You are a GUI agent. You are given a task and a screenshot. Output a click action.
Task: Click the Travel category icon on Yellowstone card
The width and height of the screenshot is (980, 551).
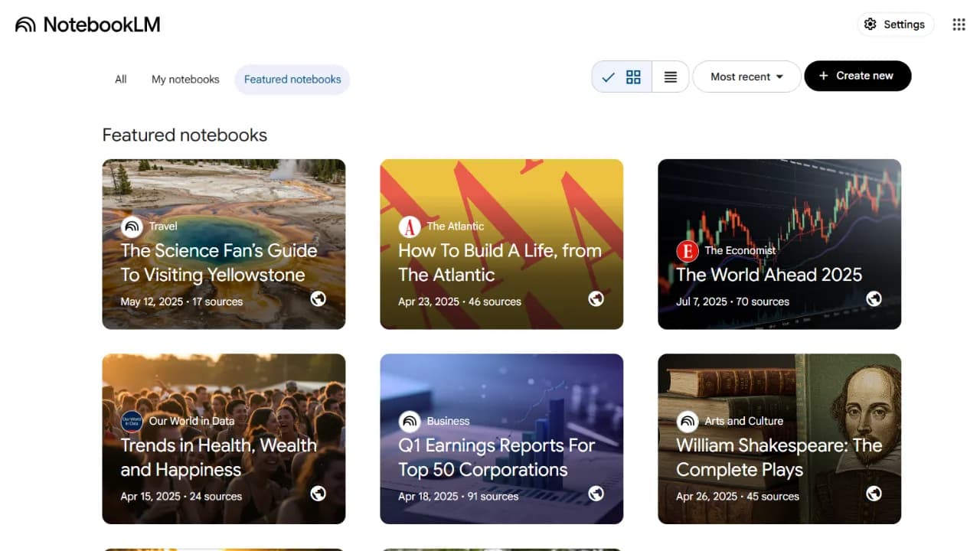[132, 227]
